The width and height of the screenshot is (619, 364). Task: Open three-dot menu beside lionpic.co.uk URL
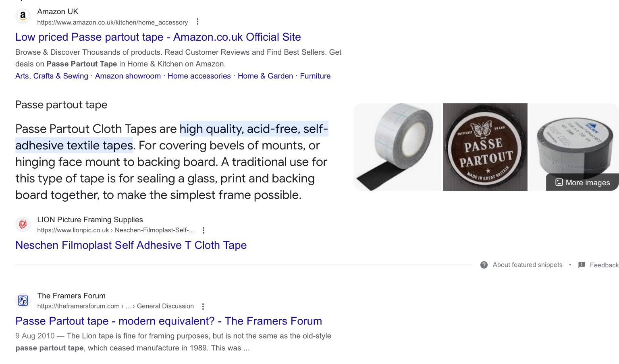coord(204,230)
